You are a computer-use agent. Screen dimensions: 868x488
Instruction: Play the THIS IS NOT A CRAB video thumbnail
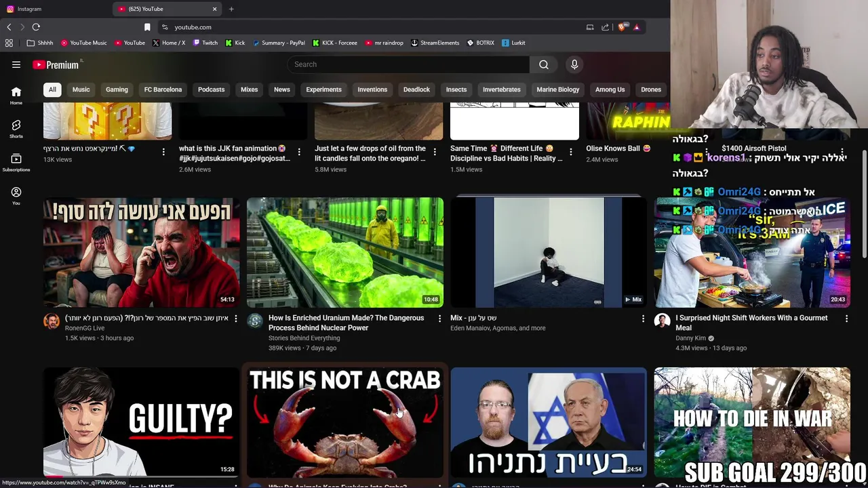click(x=344, y=422)
